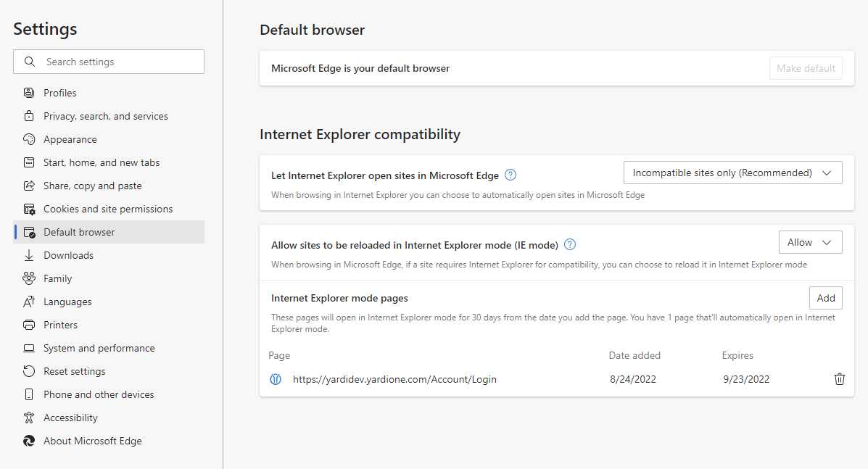Open About Microsoft Edge
The image size is (868, 469).
tap(109, 441)
